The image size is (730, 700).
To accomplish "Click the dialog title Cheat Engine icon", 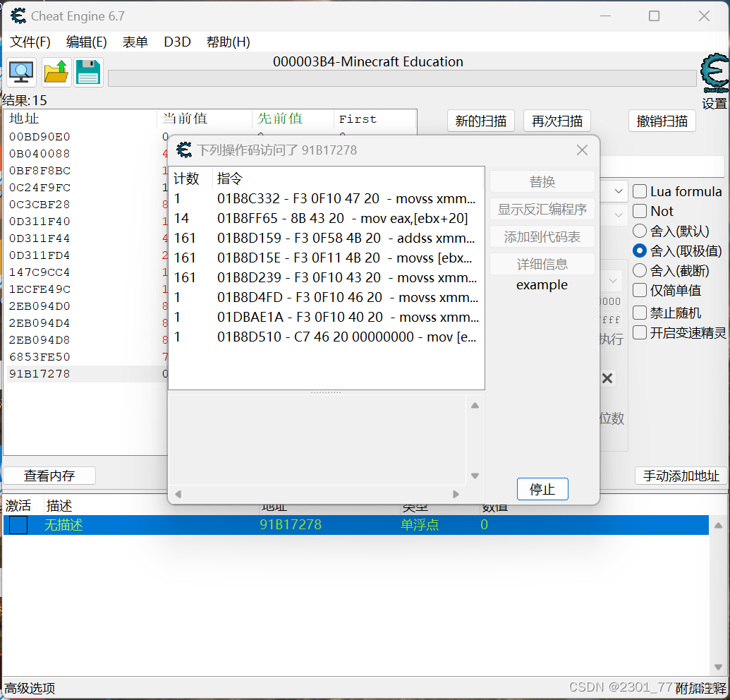I will pos(184,150).
